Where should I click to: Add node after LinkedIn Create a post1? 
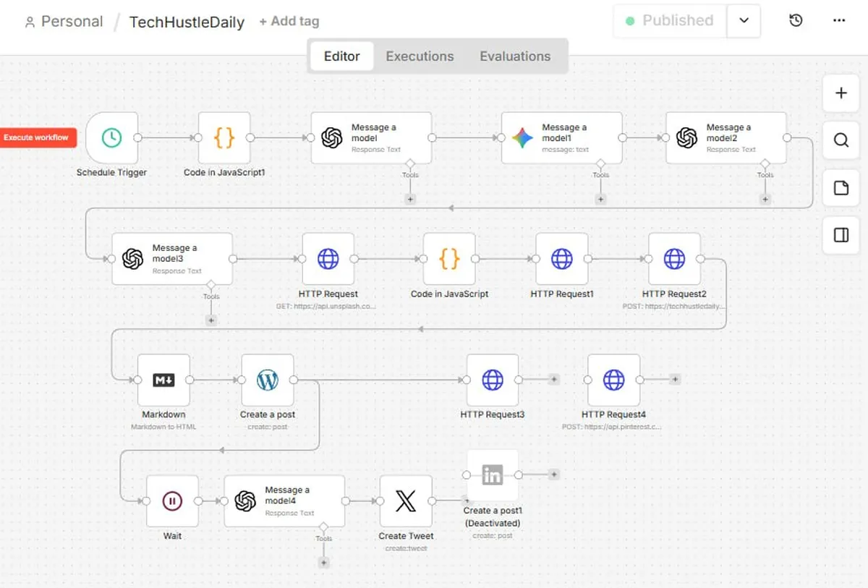pos(553,474)
